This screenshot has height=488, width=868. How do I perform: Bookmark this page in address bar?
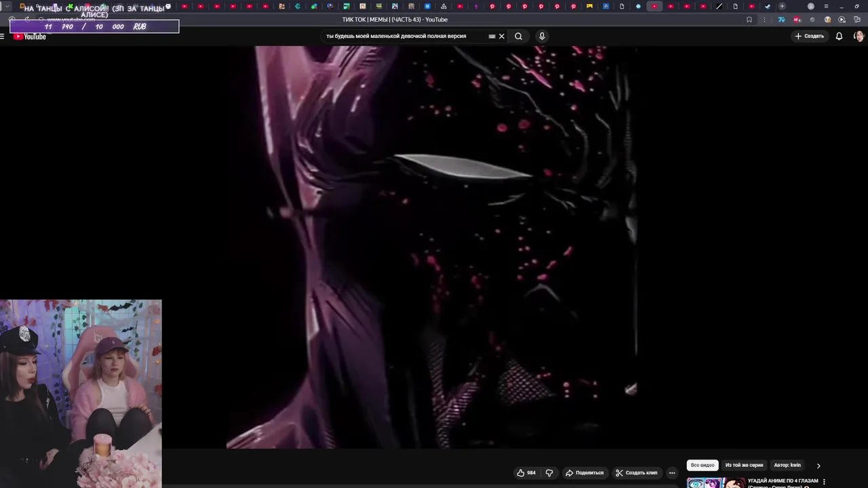tap(749, 20)
